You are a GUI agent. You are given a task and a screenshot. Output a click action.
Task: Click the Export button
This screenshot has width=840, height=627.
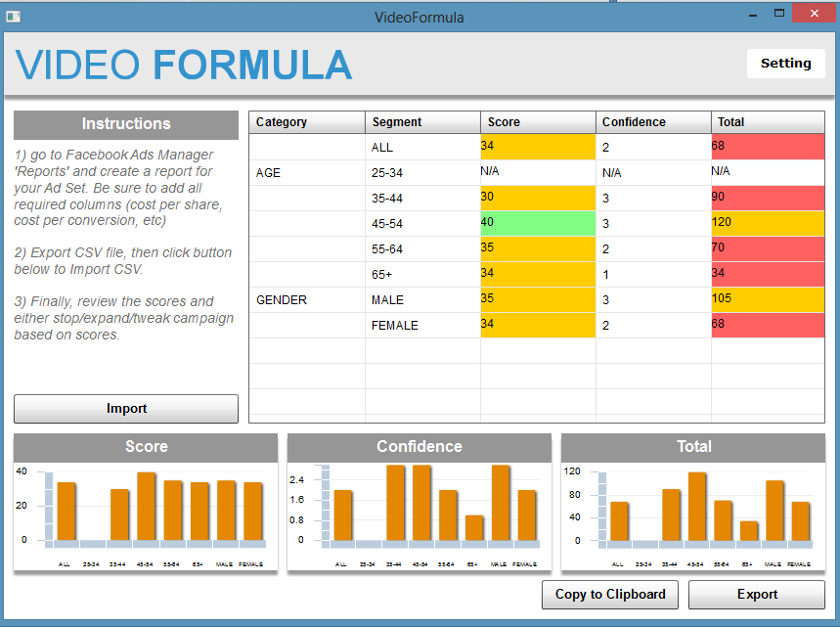[757, 595]
